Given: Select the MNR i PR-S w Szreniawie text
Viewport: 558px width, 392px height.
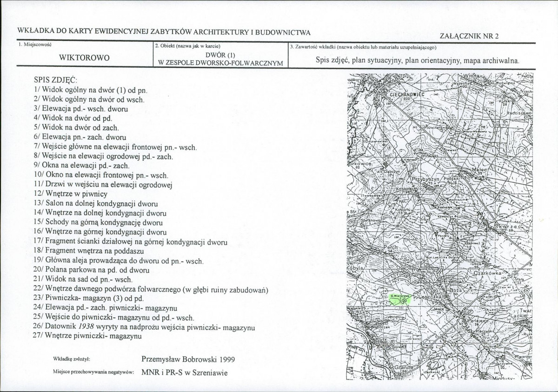Looking at the screenshot, I should pos(185,373).
